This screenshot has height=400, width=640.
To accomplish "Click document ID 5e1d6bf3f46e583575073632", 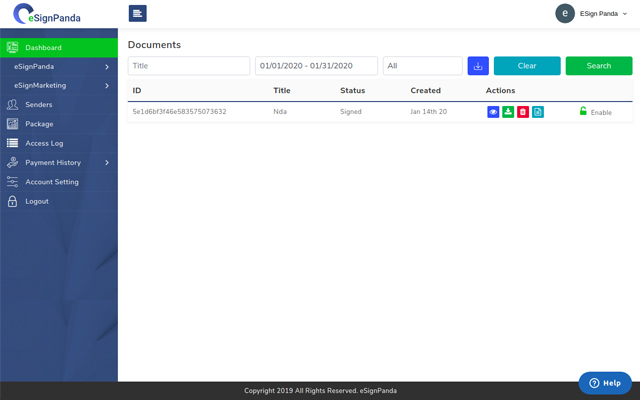I will (179, 111).
